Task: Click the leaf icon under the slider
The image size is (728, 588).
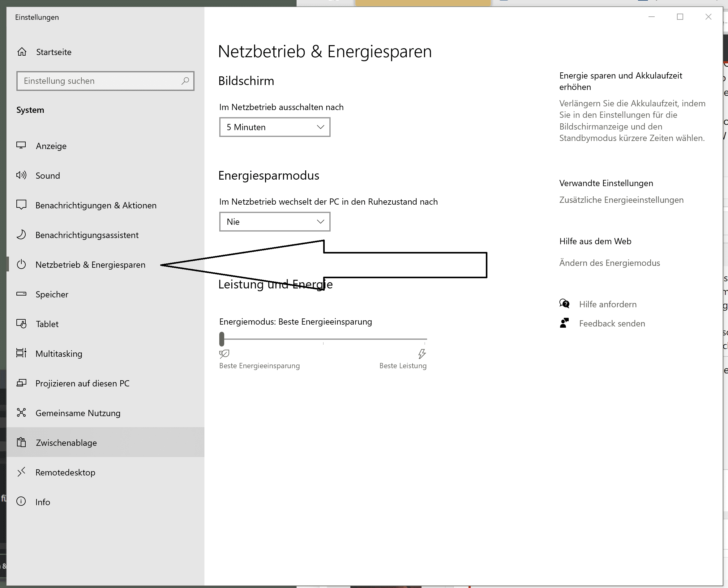Action: [x=224, y=354]
